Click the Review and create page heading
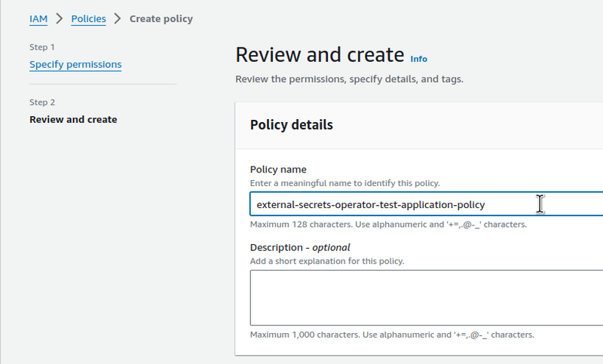The width and height of the screenshot is (603, 364). pyautogui.click(x=320, y=54)
